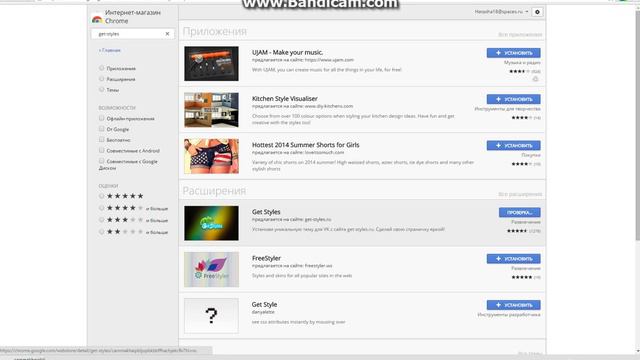
Task: Select two stars and more filter
Action: 102,232
